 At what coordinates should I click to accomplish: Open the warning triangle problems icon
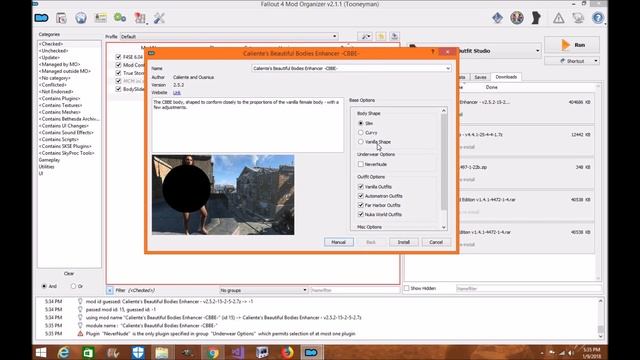[558, 18]
